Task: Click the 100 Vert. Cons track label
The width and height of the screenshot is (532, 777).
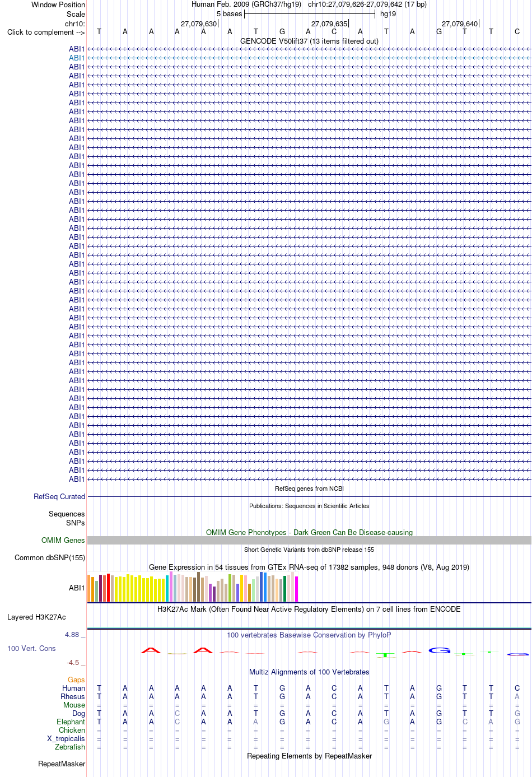Action: coord(31,648)
